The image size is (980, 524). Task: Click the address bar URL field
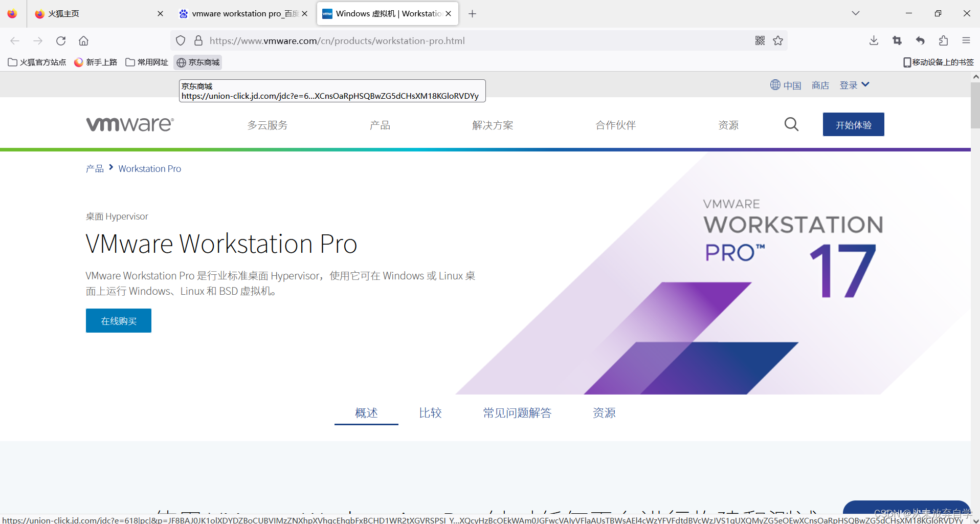478,41
